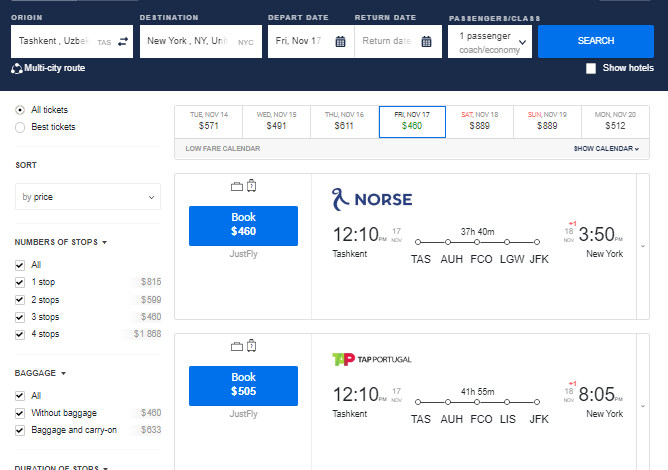
Task: Book the $460 Norse flight
Action: pos(243,226)
